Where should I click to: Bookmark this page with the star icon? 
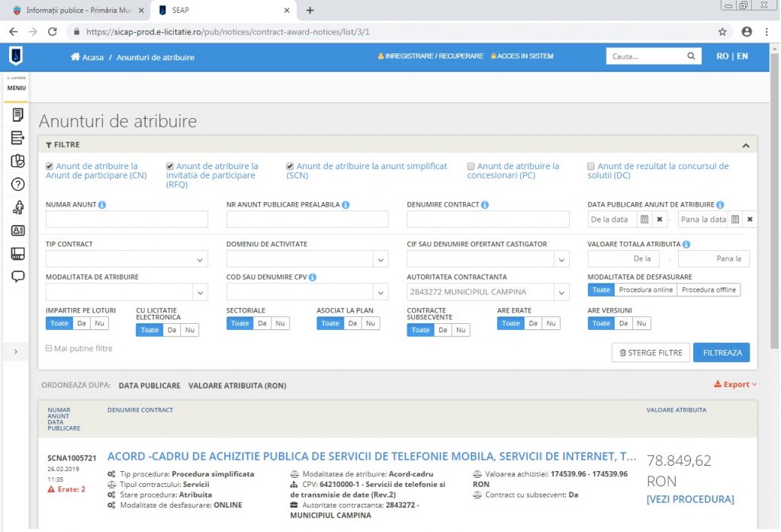click(722, 32)
